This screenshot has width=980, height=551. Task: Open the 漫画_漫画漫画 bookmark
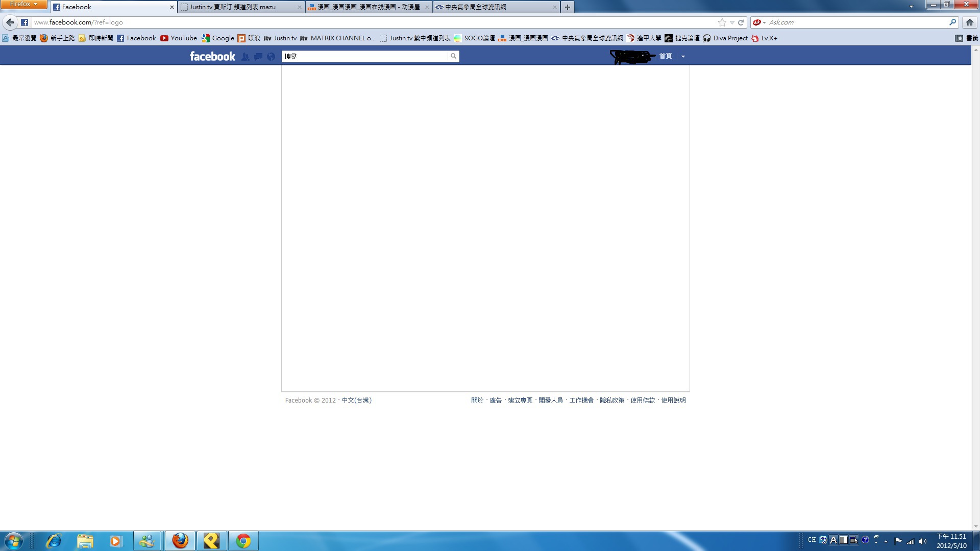click(523, 38)
